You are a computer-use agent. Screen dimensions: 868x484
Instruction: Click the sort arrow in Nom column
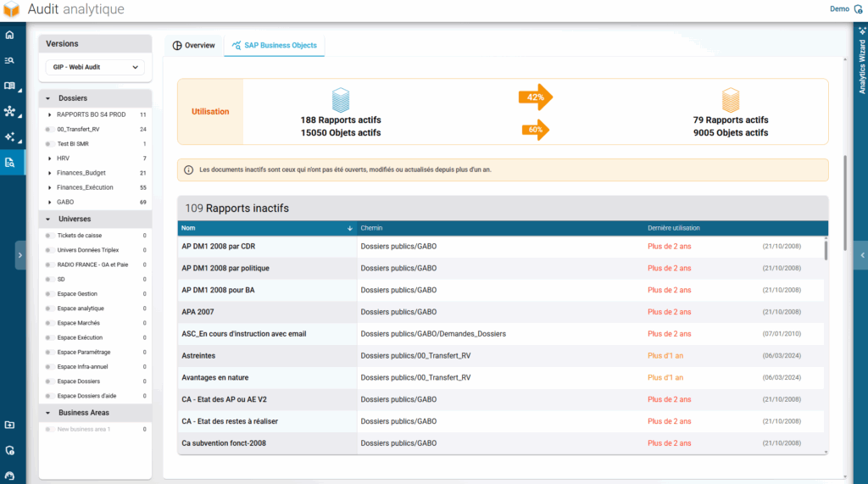(350, 228)
